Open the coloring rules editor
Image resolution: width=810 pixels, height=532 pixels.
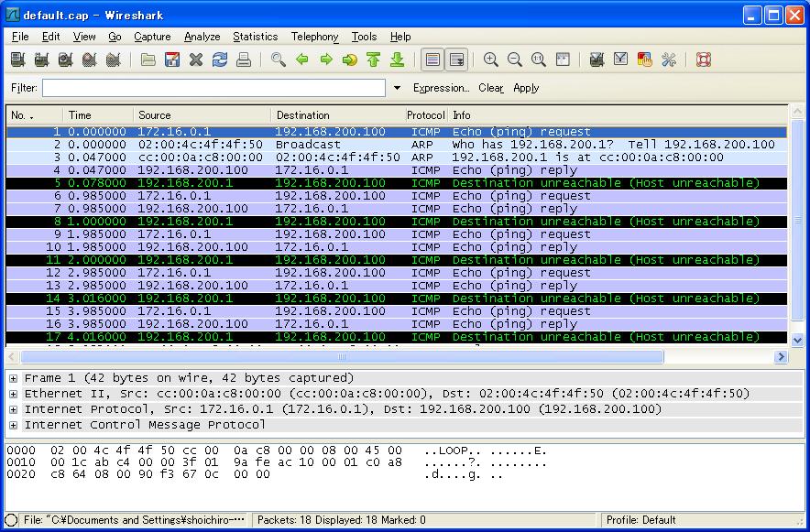point(645,60)
